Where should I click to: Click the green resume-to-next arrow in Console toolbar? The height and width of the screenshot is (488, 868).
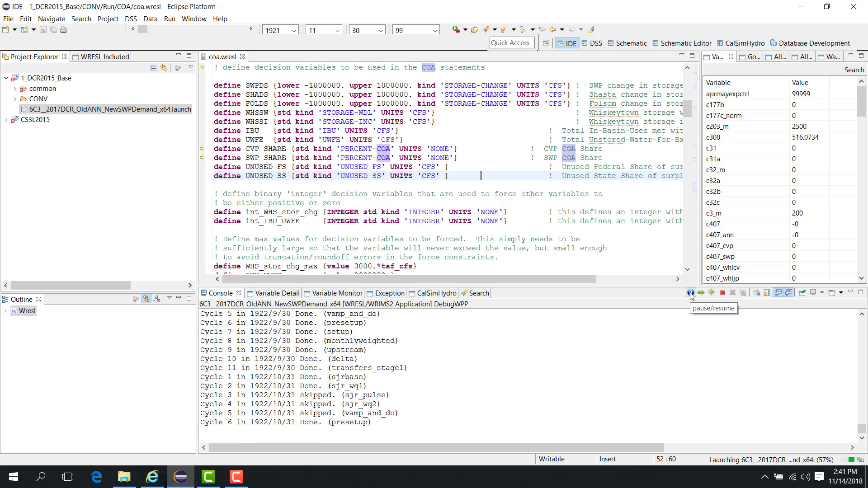point(701,293)
